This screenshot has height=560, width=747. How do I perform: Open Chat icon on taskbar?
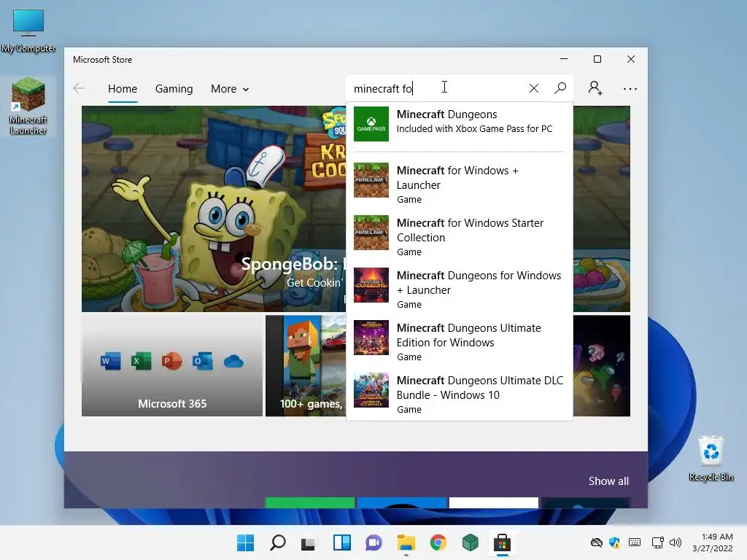[373, 542]
